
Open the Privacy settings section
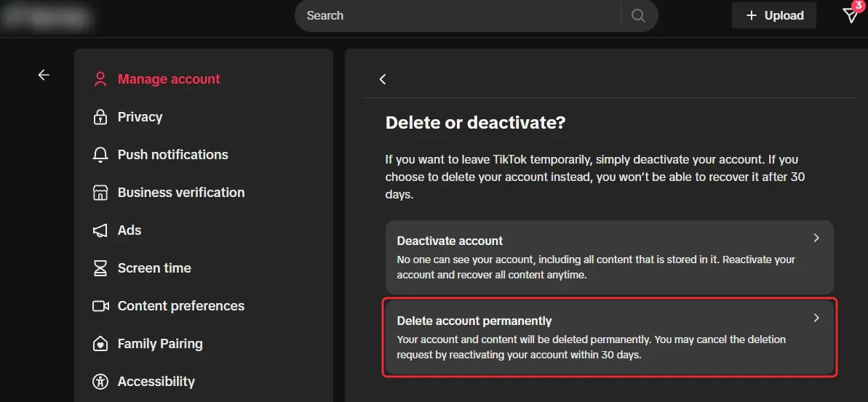point(140,116)
